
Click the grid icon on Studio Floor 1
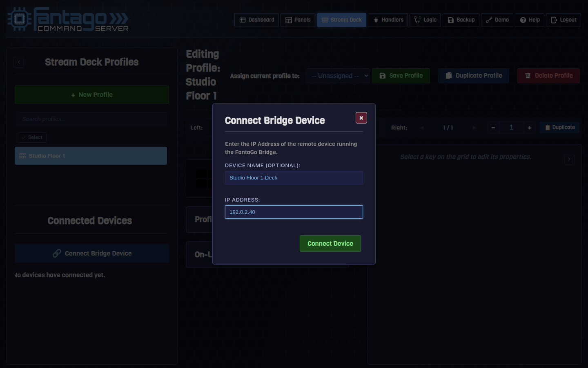22,156
